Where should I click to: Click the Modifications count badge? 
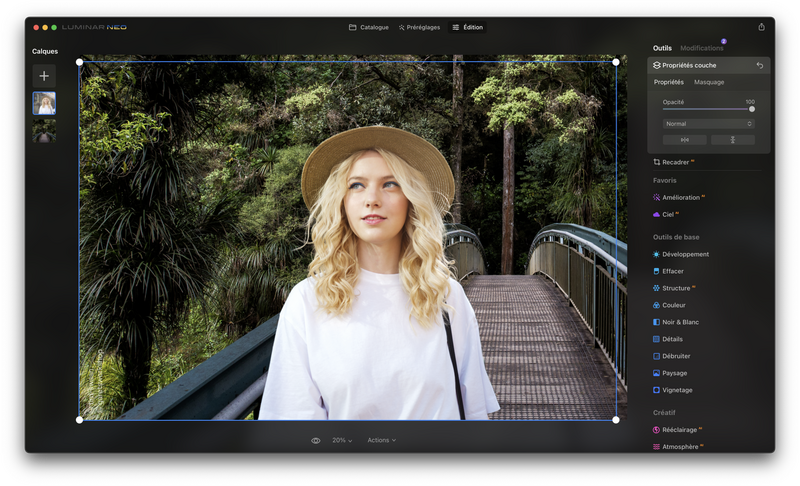pos(723,41)
